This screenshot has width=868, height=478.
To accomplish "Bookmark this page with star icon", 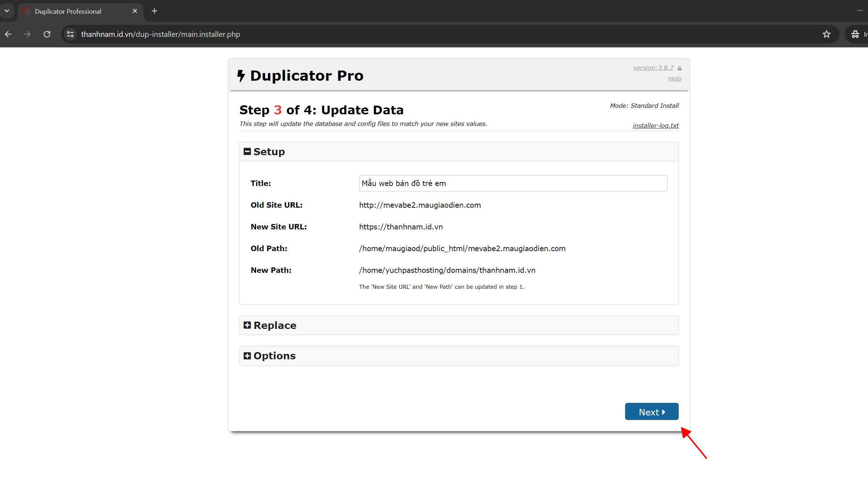I will click(826, 34).
